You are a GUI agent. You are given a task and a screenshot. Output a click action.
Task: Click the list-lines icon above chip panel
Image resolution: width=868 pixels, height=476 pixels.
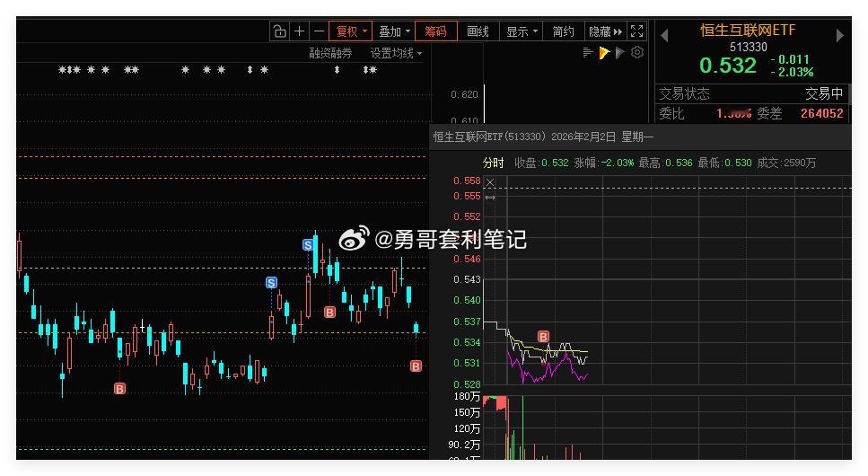click(x=588, y=53)
